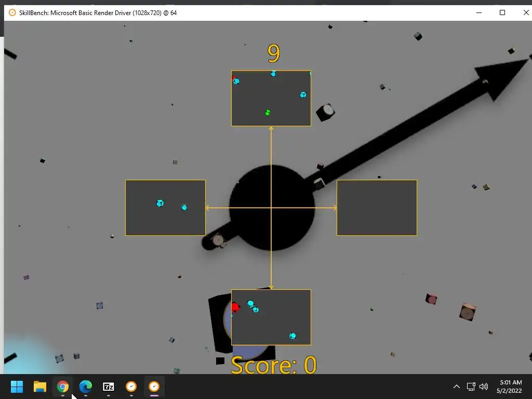The width and height of the screenshot is (532, 399).
Task: Click the countdown number 9
Action: coord(273,54)
